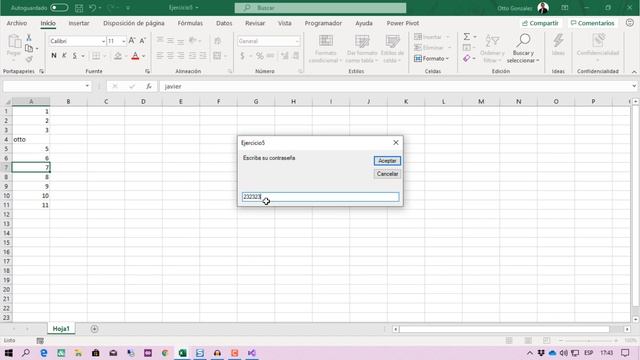640x360 pixels.
Task: Switch to the Insertar tab
Action: pos(79,23)
